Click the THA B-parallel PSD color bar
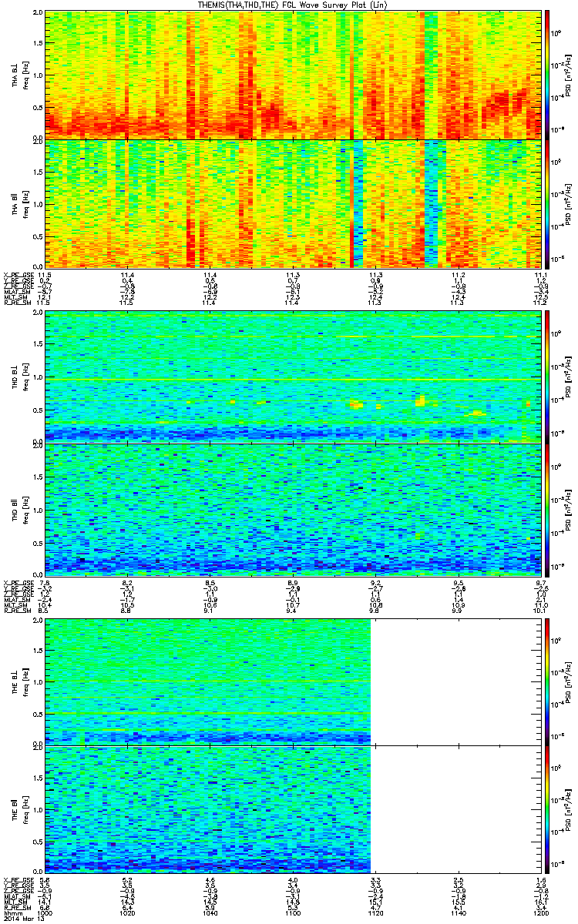 click(546, 203)
